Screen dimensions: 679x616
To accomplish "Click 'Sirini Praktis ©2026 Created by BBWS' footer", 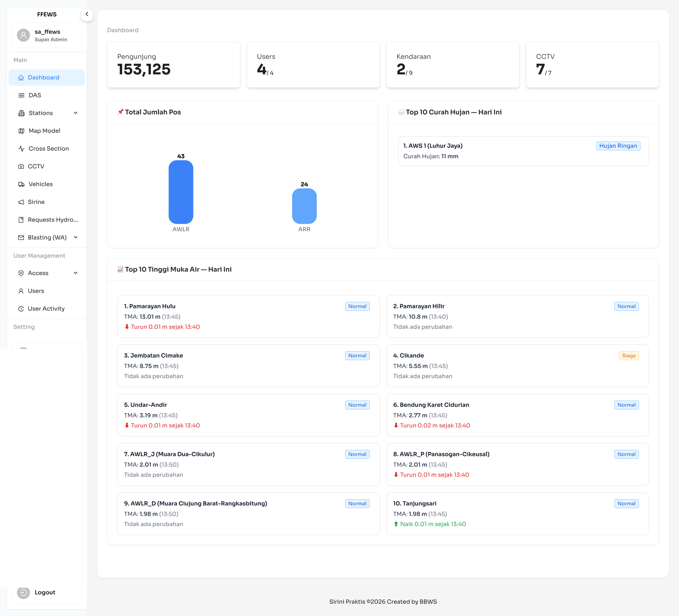I will point(383,602).
